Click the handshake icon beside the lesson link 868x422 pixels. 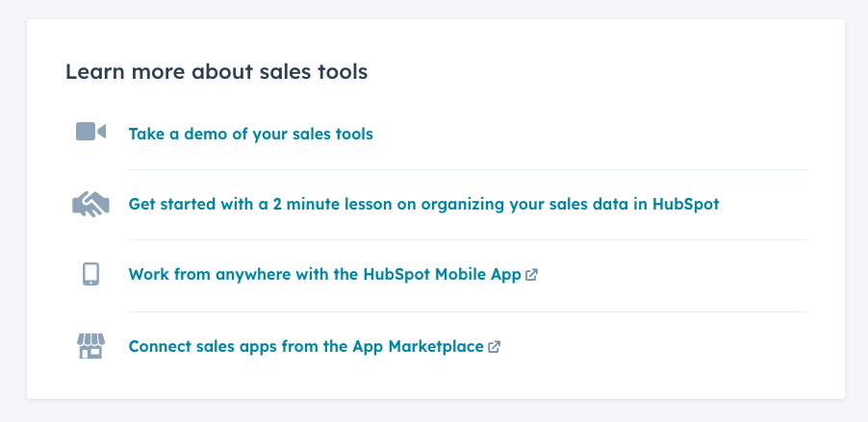90,204
